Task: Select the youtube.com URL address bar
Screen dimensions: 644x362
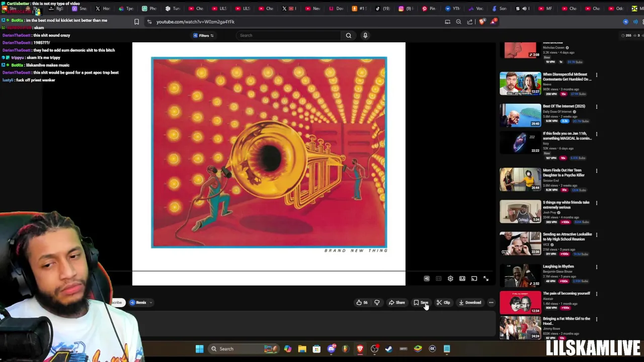Action: pyautogui.click(x=195, y=22)
